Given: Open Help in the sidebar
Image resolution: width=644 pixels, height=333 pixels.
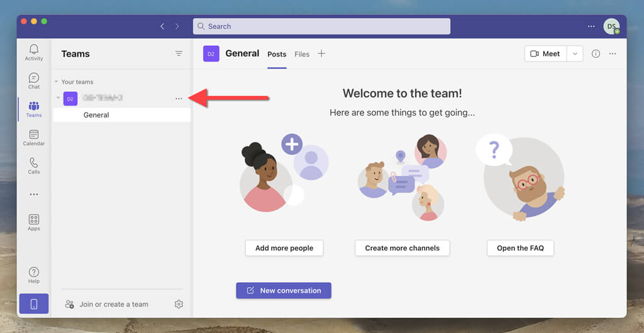Looking at the screenshot, I should (x=34, y=275).
